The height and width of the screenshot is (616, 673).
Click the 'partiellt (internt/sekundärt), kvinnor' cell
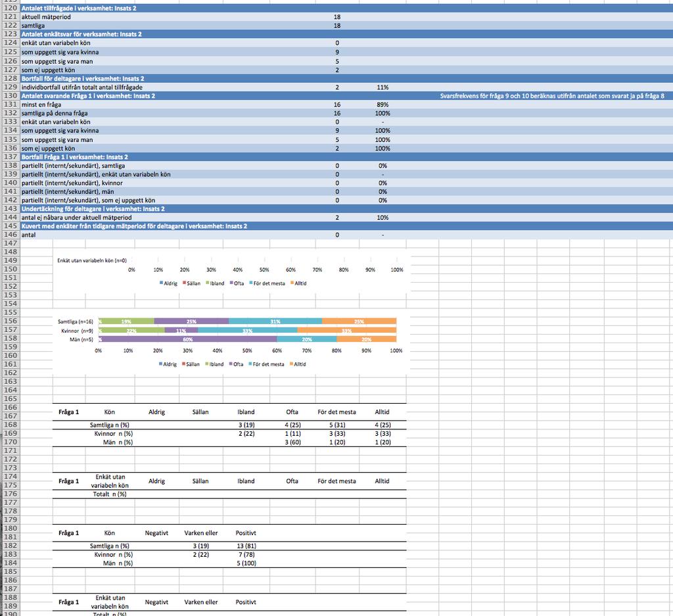pyautogui.click(x=72, y=183)
